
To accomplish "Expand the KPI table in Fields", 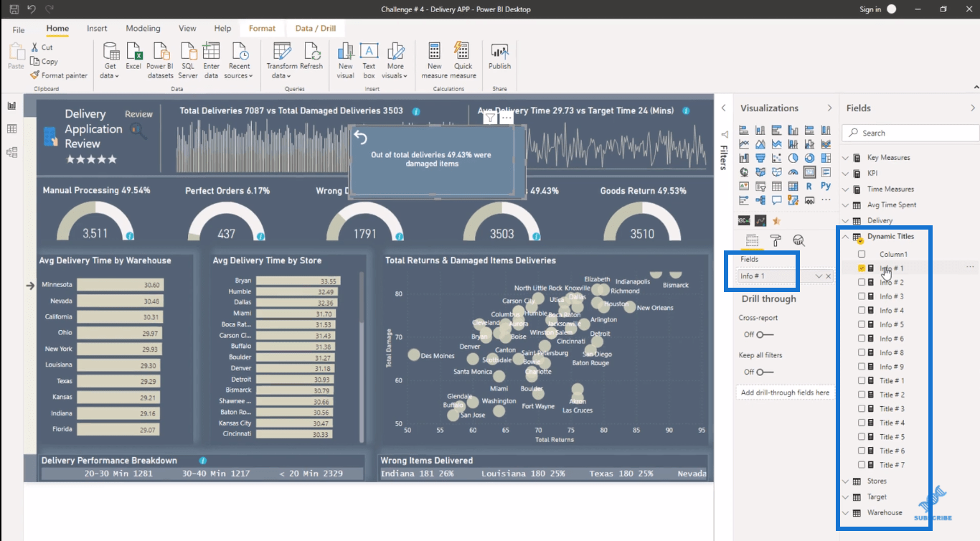I will [x=845, y=173].
